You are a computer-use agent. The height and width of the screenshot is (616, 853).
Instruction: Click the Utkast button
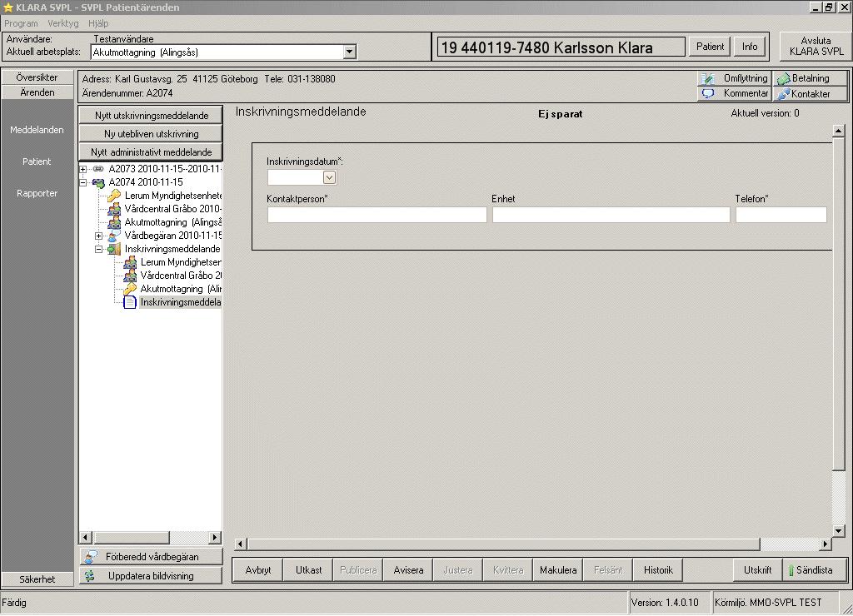(308, 570)
